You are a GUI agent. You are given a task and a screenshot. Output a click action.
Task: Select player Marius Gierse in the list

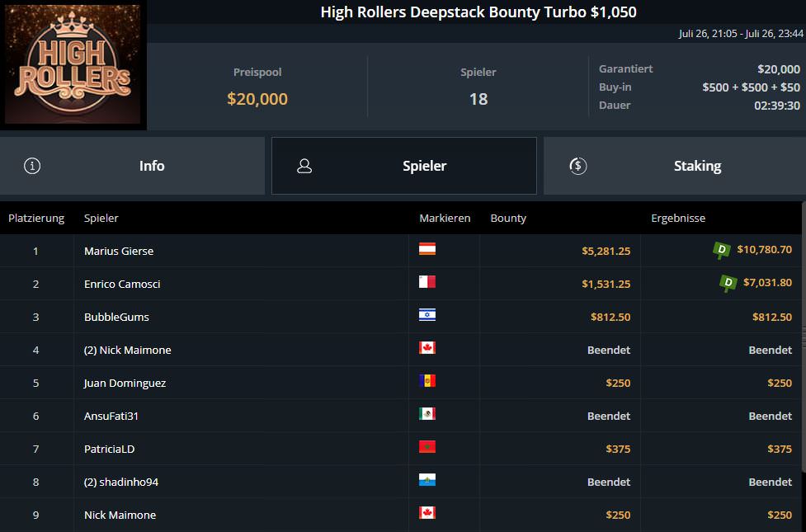point(119,251)
